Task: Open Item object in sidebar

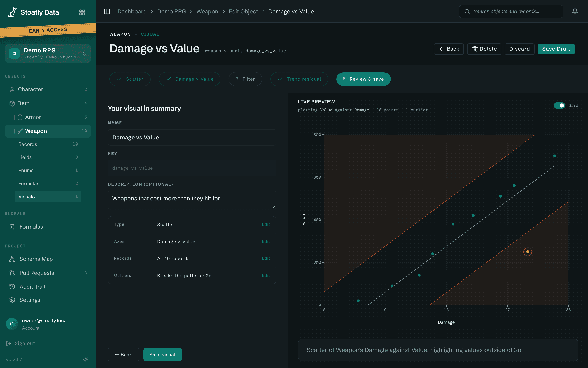Action: [48, 103]
